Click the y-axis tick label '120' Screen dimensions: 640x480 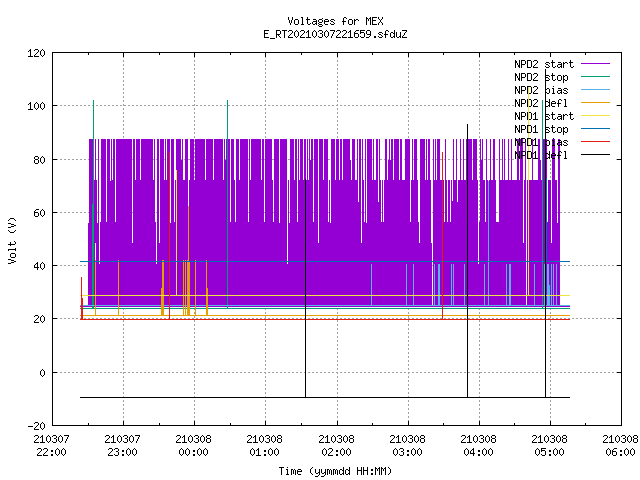point(36,53)
